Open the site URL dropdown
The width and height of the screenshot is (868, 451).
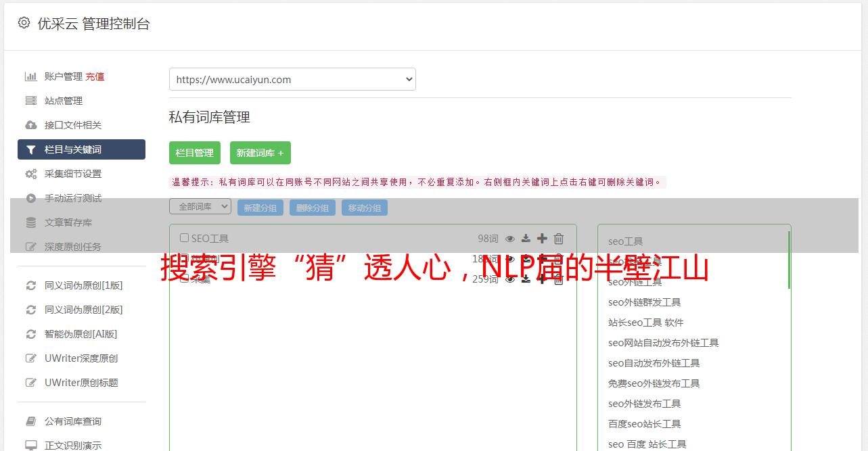(x=292, y=79)
